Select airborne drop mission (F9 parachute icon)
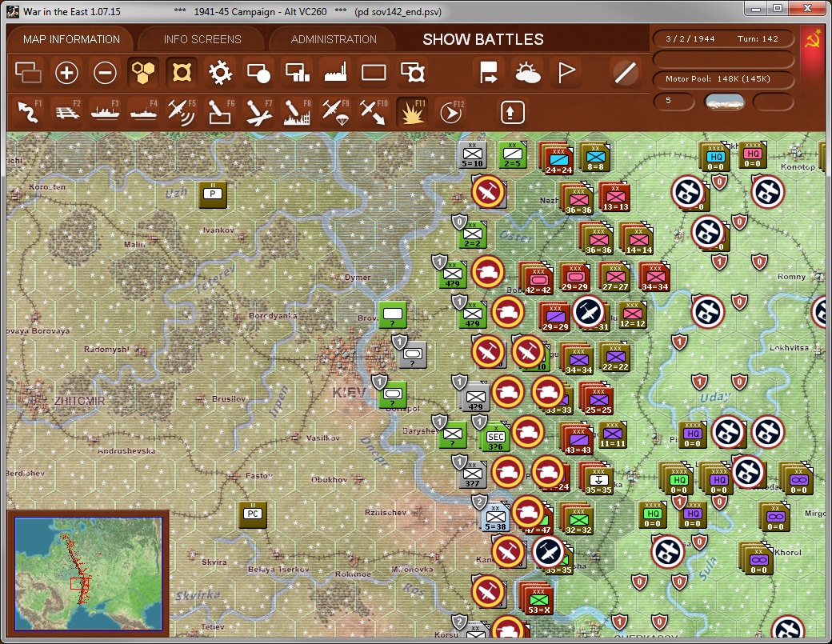 coord(334,110)
